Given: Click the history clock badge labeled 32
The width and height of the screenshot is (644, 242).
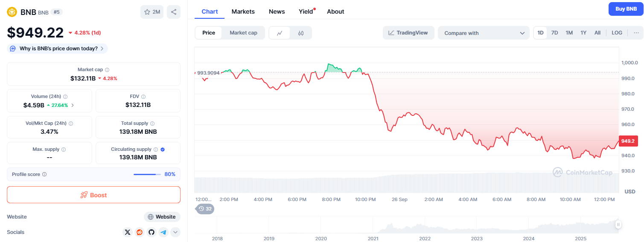Looking at the screenshot, I should 205,209.
